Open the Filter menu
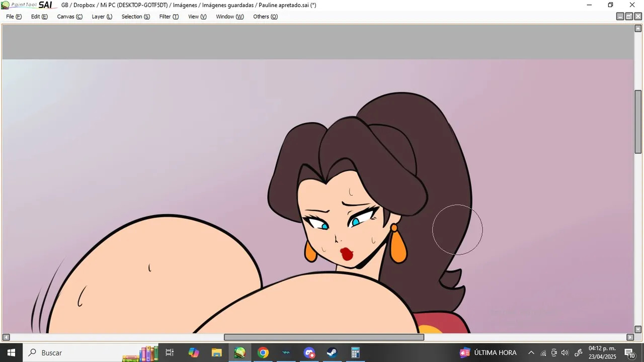This screenshot has height=362, width=644. tap(169, 17)
